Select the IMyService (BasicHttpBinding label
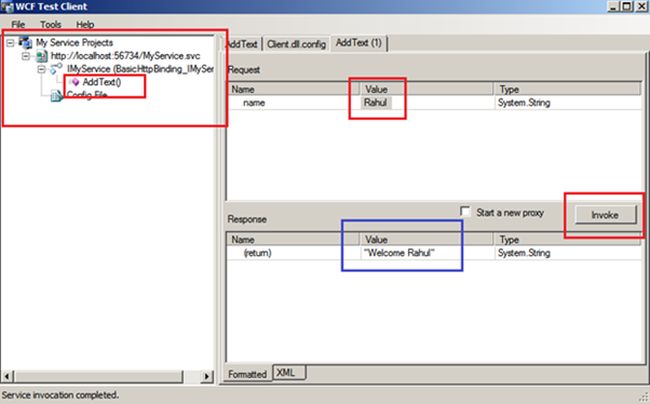 coord(140,69)
